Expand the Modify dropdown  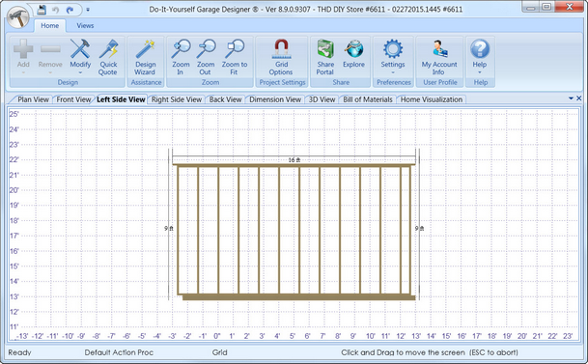click(80, 72)
